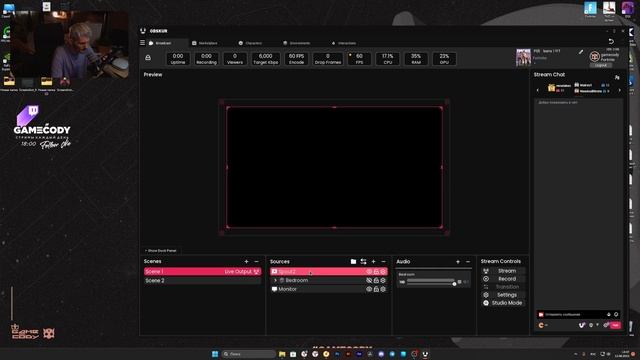Select Scene 1 in the Scenes list
This screenshot has width=640, height=360.
[x=202, y=271]
